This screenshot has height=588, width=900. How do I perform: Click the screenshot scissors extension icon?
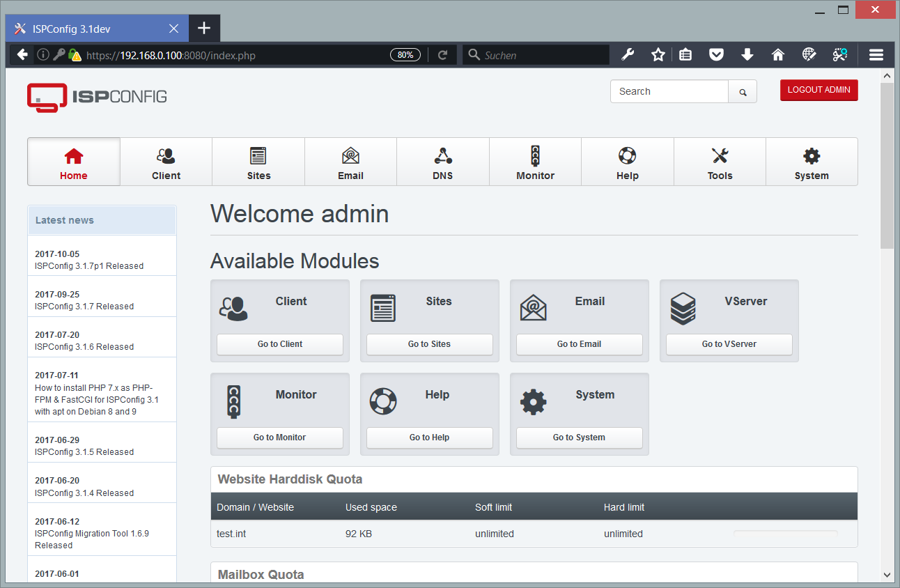pos(840,54)
